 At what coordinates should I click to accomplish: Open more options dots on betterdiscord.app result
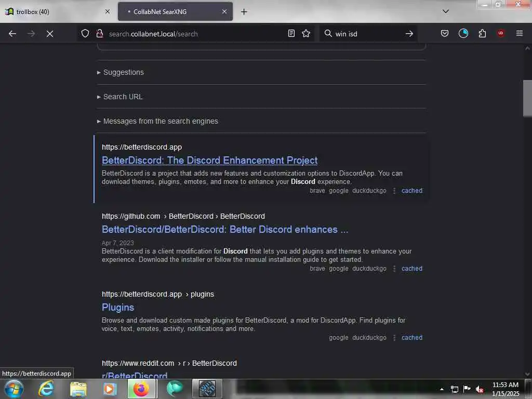click(394, 191)
